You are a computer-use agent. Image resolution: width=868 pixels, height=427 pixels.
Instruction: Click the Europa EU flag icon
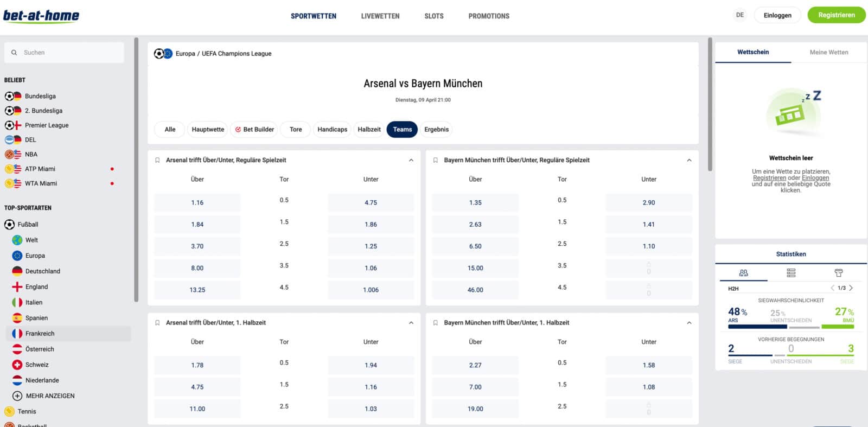click(x=17, y=256)
